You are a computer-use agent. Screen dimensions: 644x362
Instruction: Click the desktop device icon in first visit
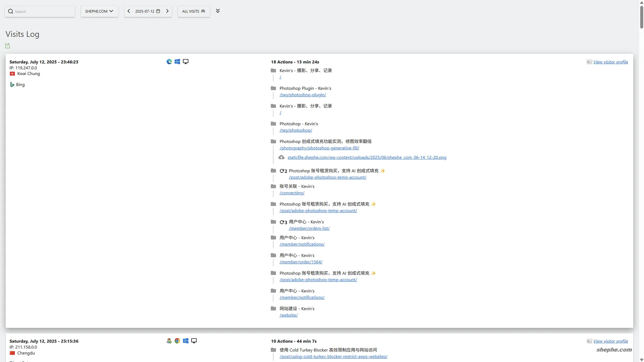185,62
